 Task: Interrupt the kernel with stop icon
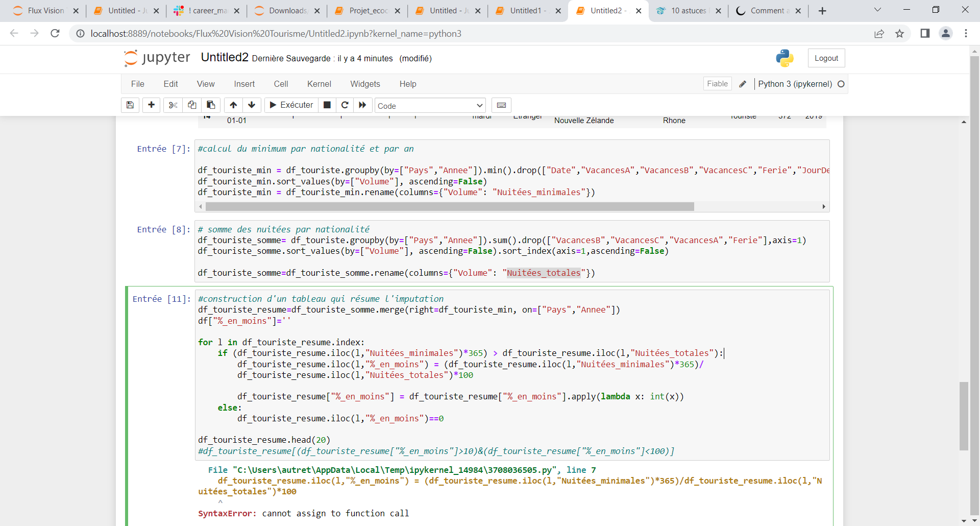[x=327, y=105]
